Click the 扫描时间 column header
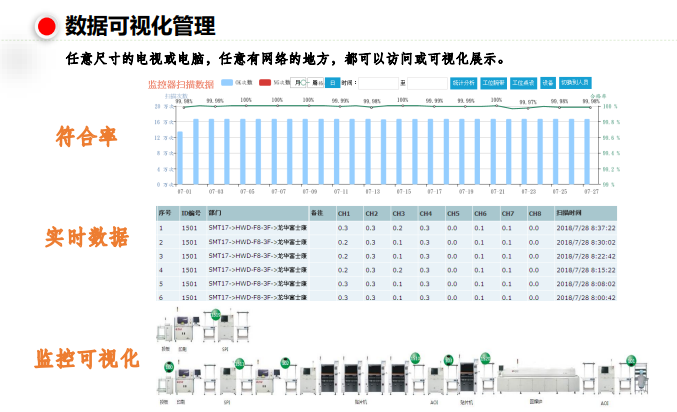This screenshot has width=677, height=412. click(570, 214)
